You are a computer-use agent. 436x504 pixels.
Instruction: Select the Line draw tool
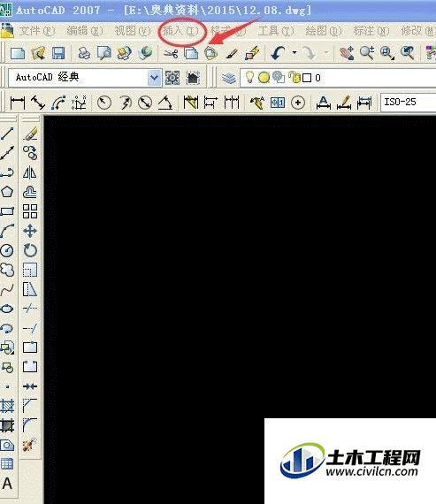(x=7, y=134)
